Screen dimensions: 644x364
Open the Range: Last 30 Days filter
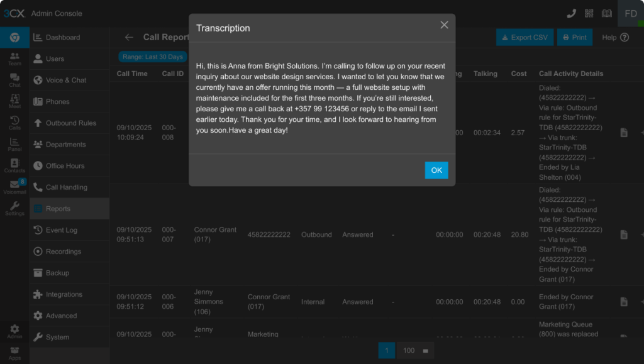[152, 57]
